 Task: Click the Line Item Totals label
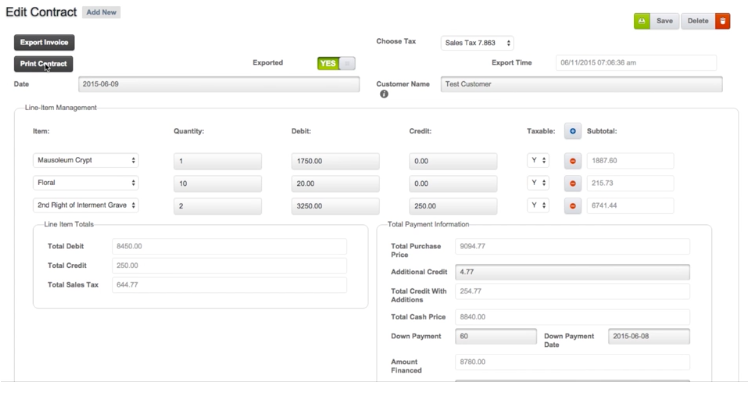click(69, 224)
